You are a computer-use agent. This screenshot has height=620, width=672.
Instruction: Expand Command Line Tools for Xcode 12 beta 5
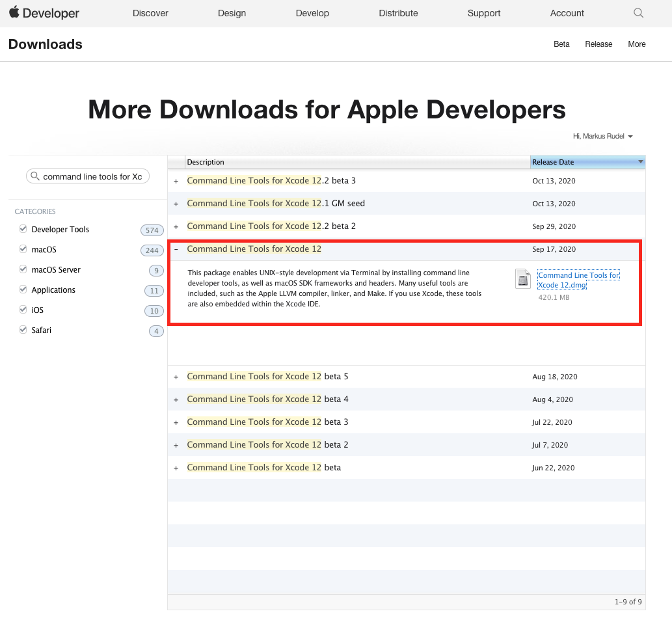pos(176,377)
